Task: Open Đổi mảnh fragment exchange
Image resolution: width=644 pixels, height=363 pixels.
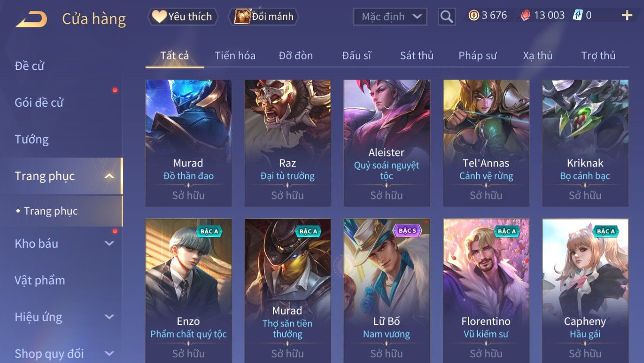Action: (263, 17)
